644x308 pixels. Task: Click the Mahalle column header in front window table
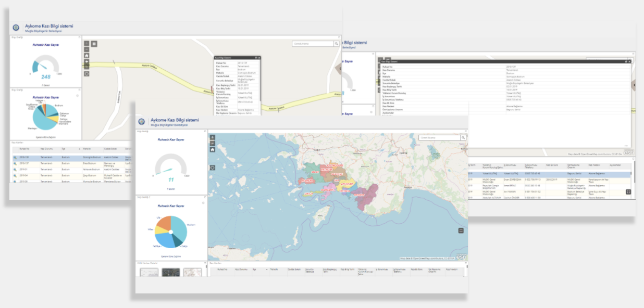point(274,269)
